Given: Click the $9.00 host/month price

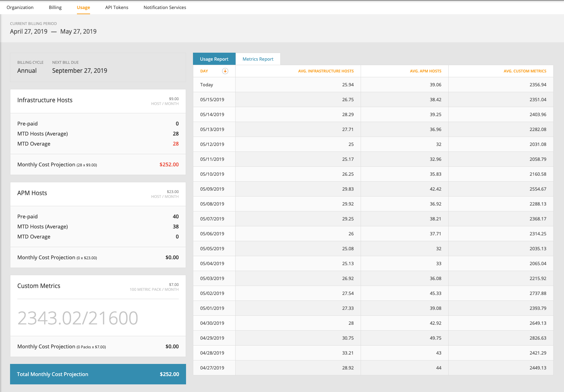Looking at the screenshot, I should [174, 99].
